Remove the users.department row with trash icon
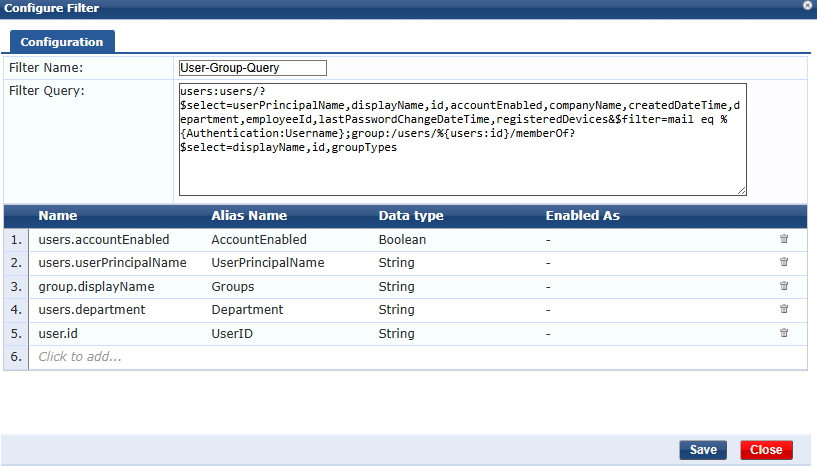The height and width of the screenshot is (467, 817). coord(784,309)
